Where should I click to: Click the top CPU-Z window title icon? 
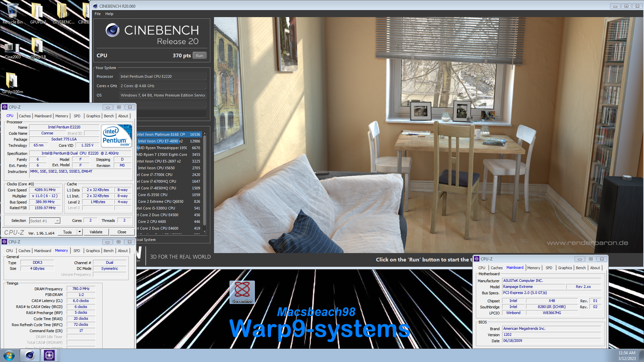(5, 107)
